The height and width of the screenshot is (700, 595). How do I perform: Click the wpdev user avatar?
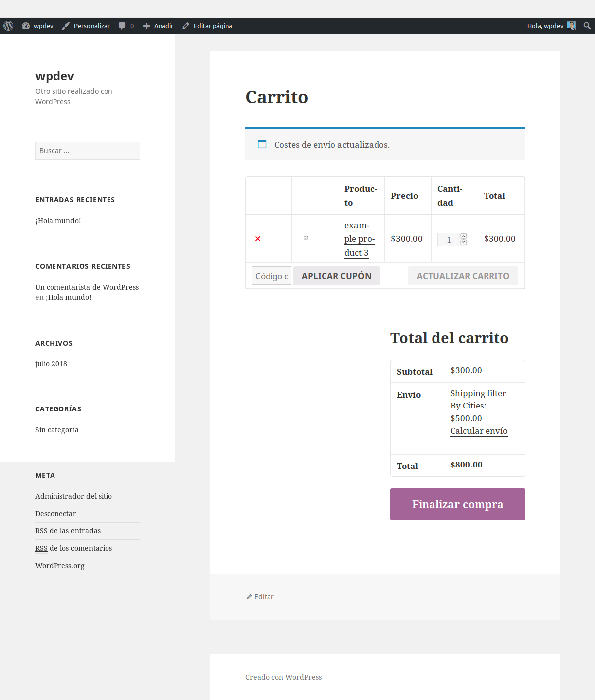coord(571,26)
